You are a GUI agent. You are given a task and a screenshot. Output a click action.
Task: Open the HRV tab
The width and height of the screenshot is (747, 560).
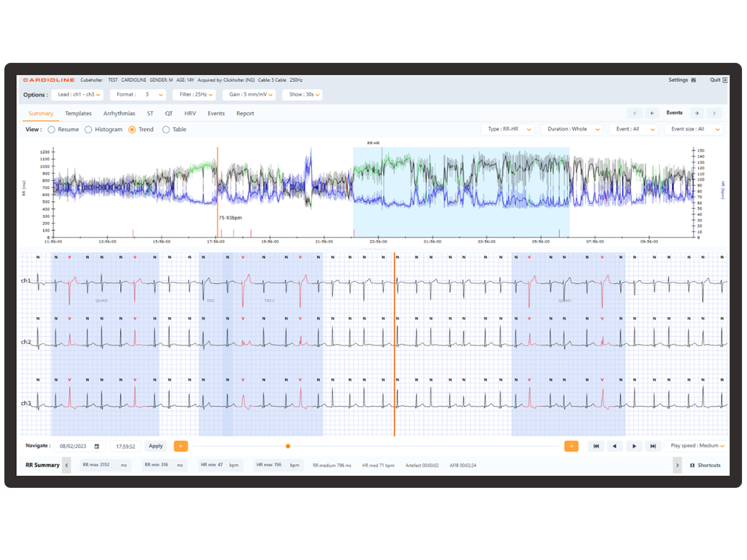(x=190, y=114)
